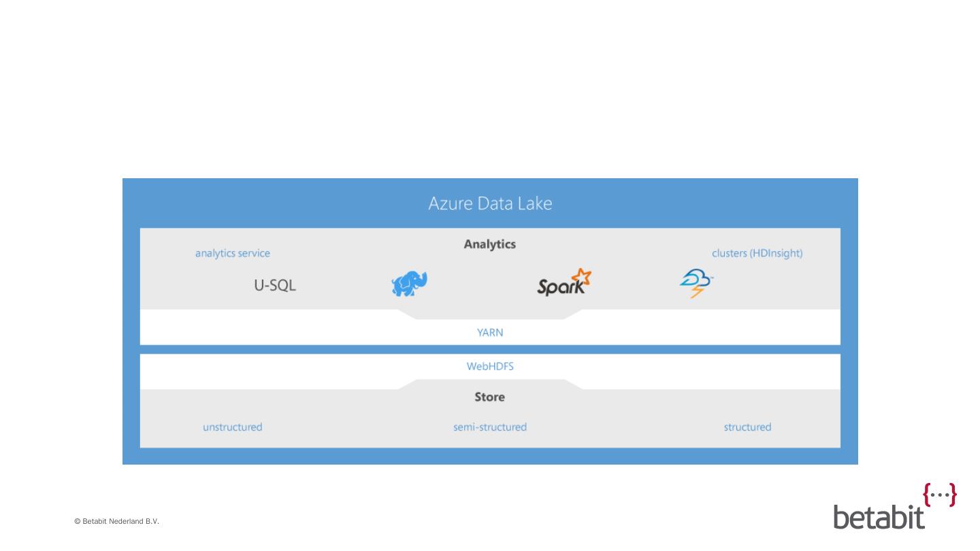Click the clusters (HDInsight) label
Viewport: 980px width, 551px height.
[757, 253]
